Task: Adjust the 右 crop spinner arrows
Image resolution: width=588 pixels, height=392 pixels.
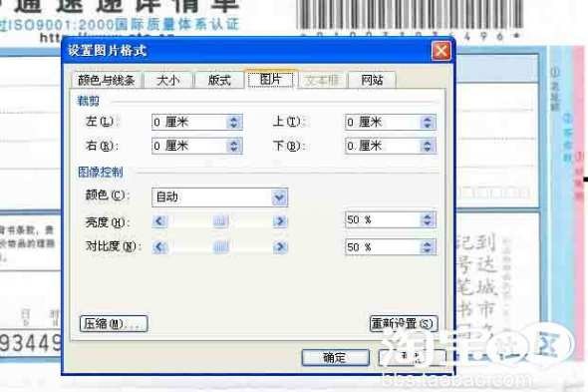Action: tap(234, 146)
